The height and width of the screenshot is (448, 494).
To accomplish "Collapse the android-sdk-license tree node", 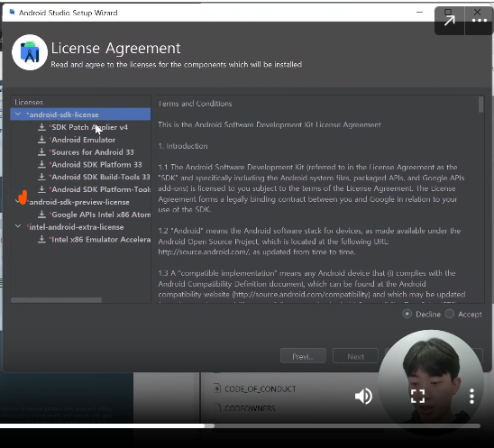I will point(18,114).
